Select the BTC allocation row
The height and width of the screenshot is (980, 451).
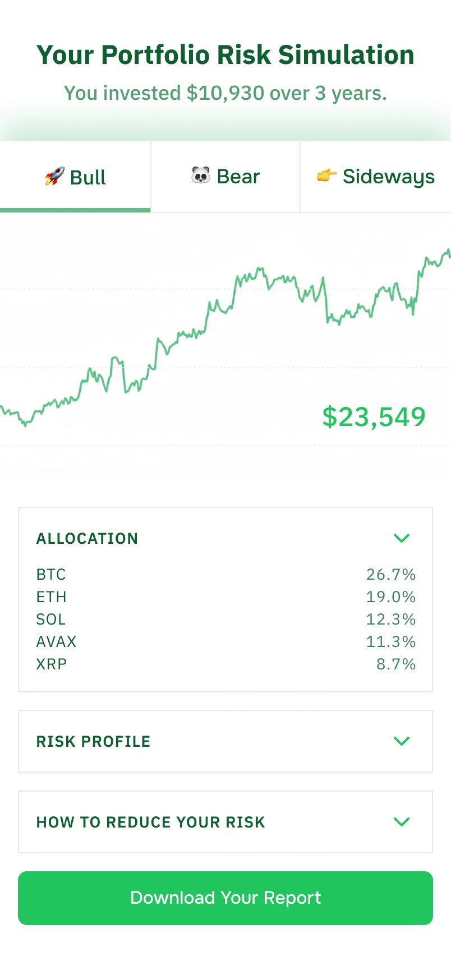[x=225, y=574]
